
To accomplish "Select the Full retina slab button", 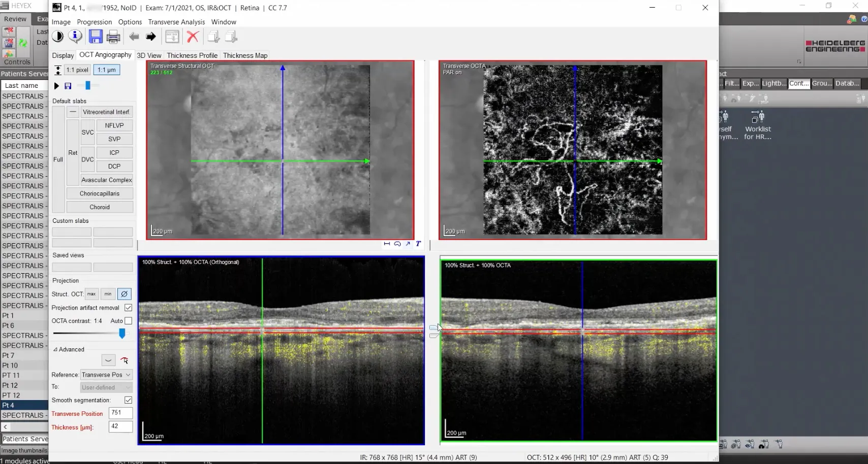I will coord(58,159).
